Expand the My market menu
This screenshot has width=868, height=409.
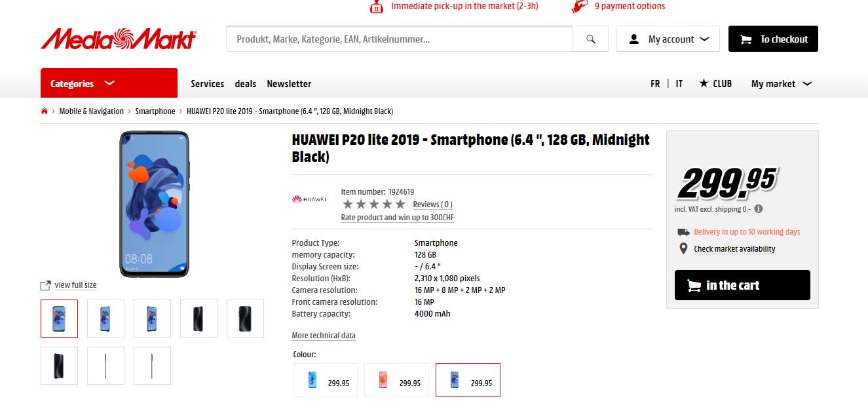click(781, 84)
